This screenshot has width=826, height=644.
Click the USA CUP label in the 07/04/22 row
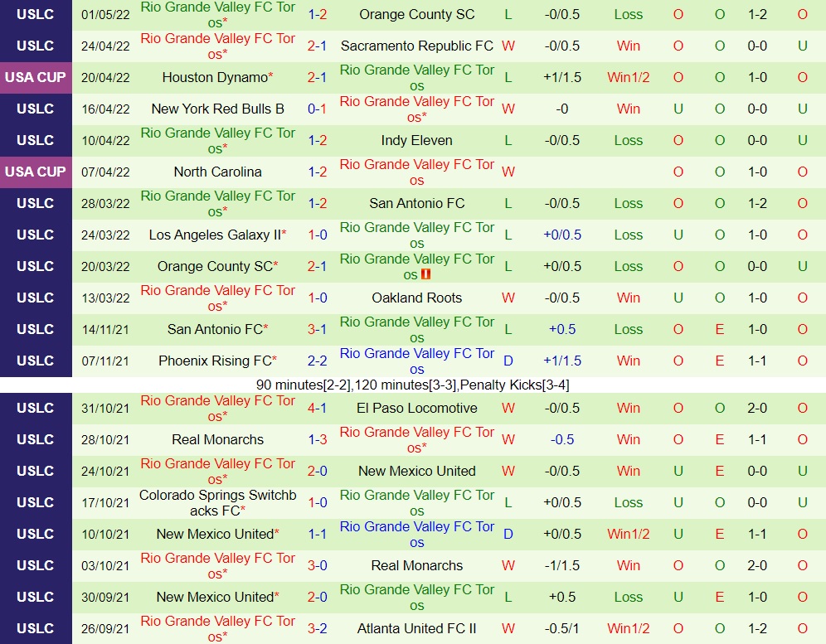(x=36, y=172)
